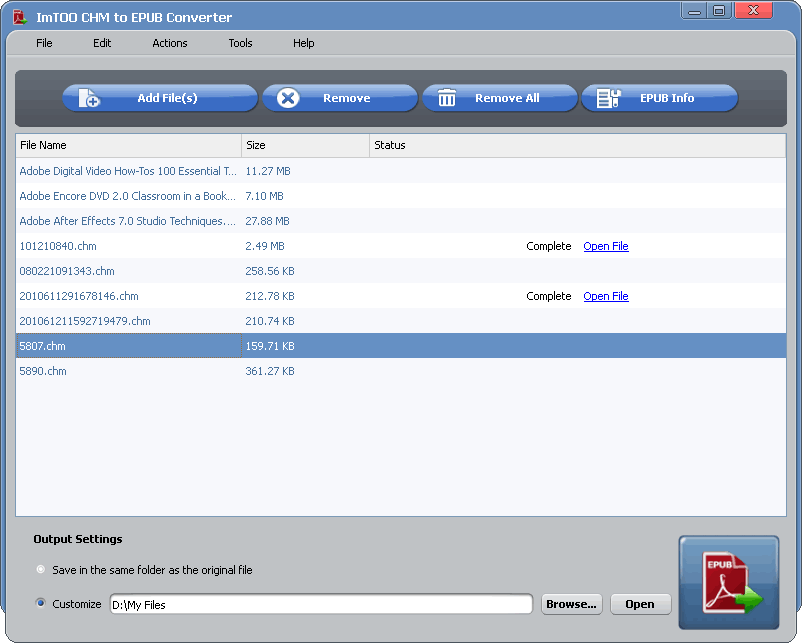Screen dimensions: 802x643
Task: Select 2010611291678146.chm file name
Action: tap(79, 296)
